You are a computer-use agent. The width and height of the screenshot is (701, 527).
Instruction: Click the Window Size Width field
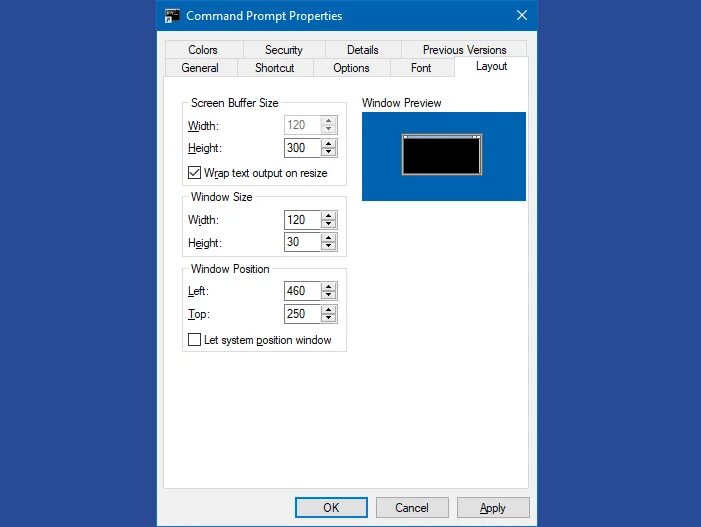(x=303, y=220)
